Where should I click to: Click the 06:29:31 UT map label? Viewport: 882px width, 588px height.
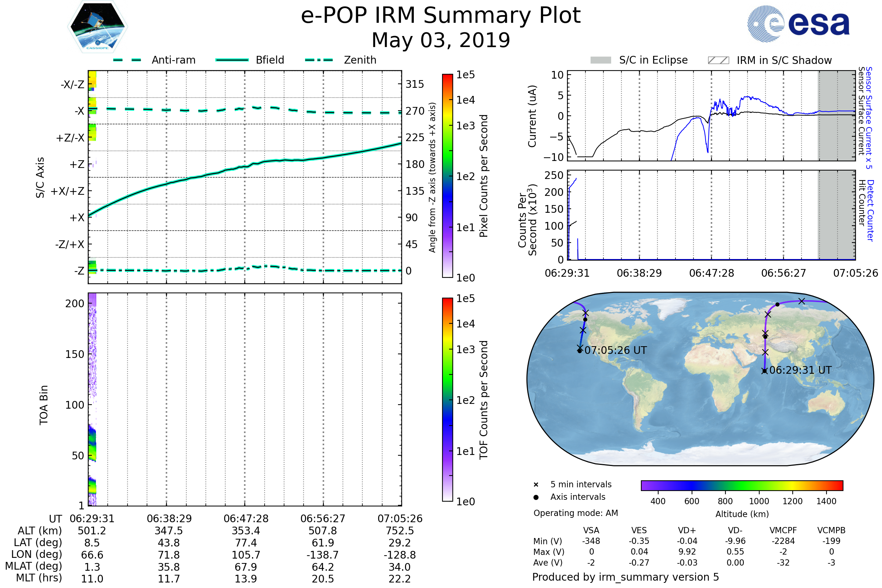pyautogui.click(x=800, y=370)
